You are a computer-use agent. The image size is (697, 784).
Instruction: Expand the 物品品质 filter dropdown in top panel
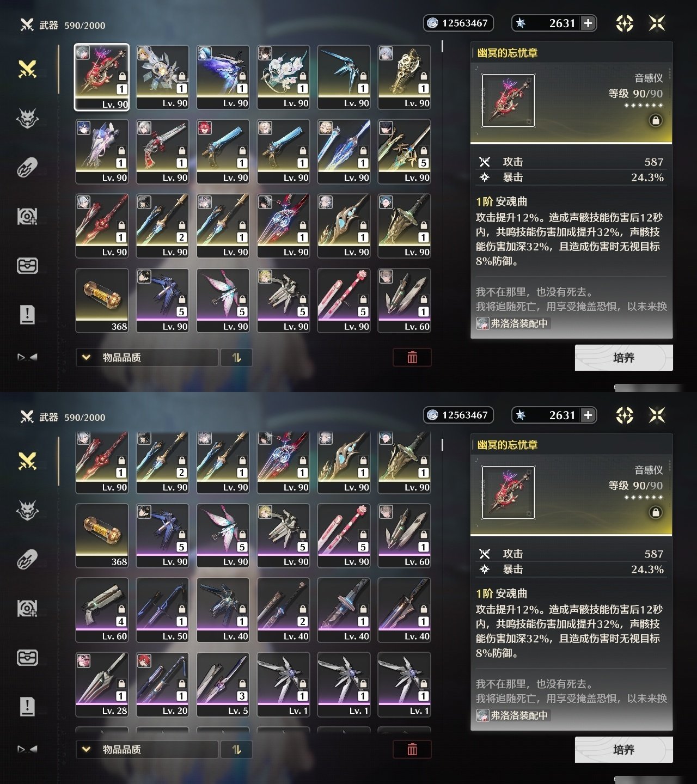[x=147, y=357]
